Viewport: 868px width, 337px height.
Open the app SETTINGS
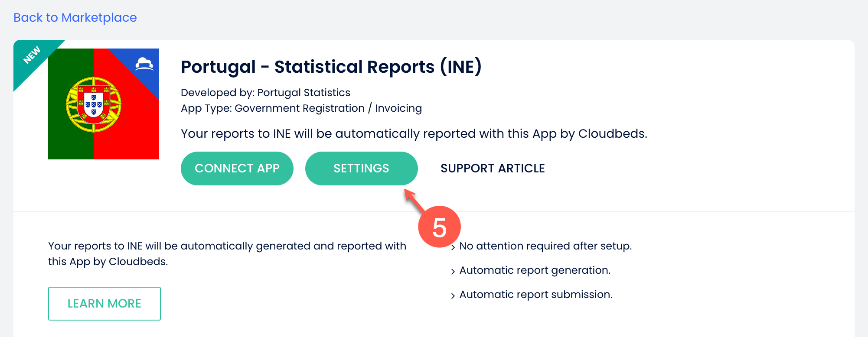point(361,168)
